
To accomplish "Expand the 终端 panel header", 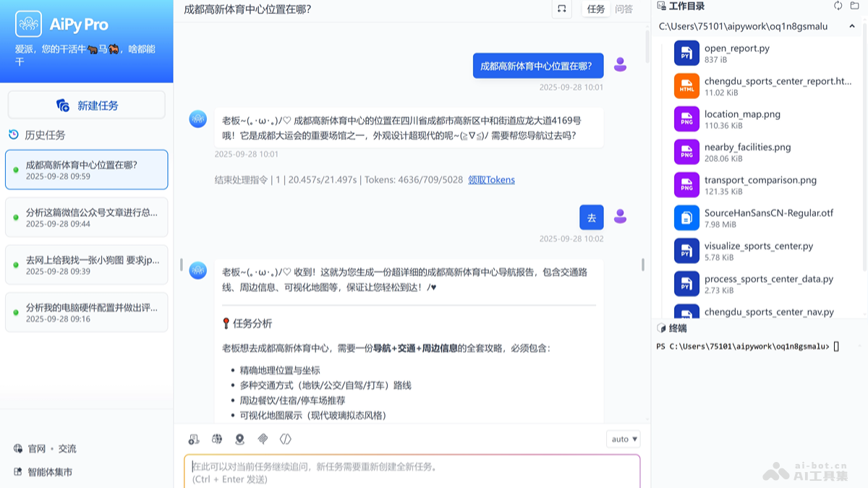I will (x=674, y=328).
